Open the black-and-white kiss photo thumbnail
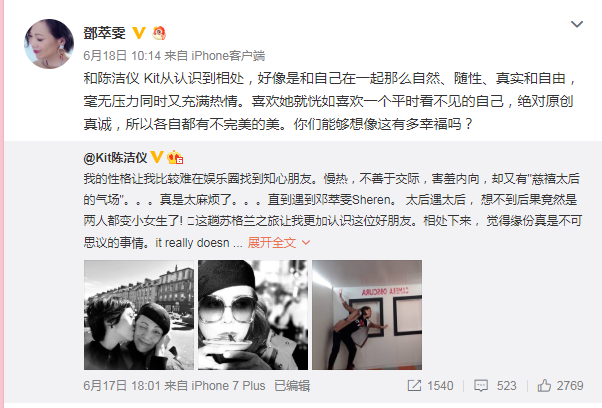602x408 pixels. (139, 315)
